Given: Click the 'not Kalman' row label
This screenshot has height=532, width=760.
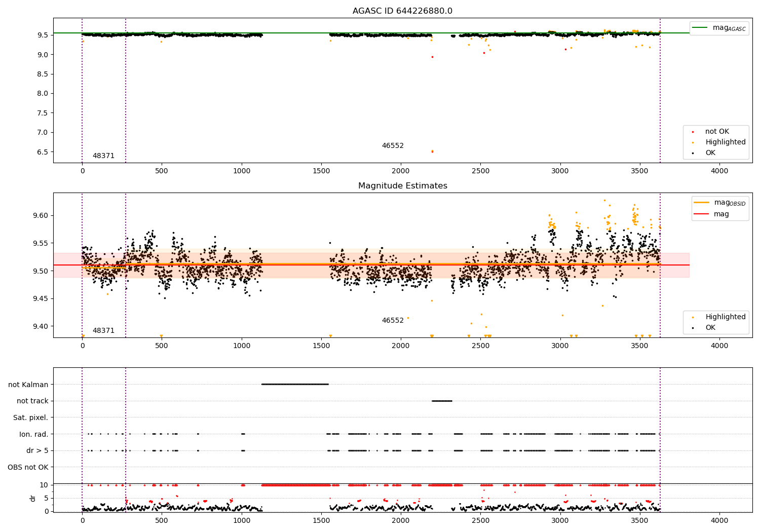Looking at the screenshot, I should pos(28,385).
